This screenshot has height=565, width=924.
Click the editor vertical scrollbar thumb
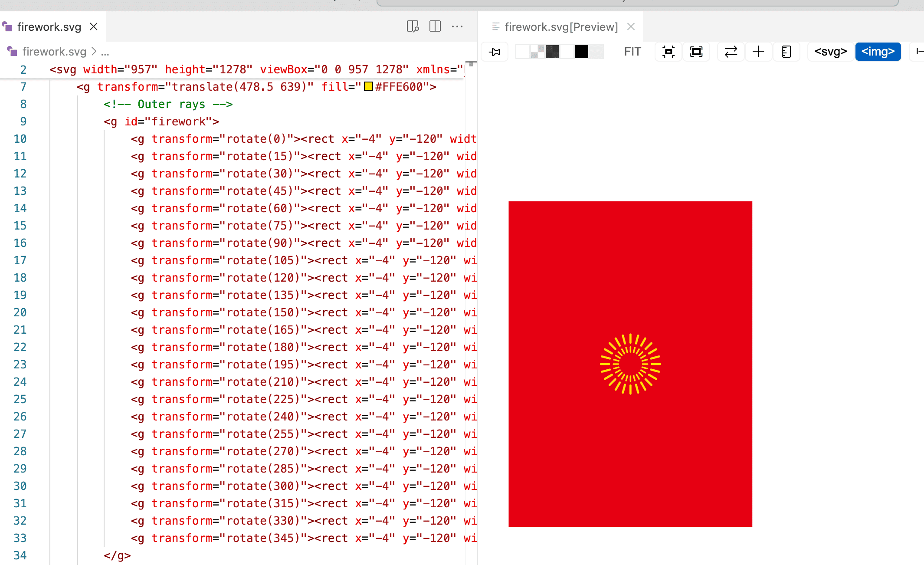(x=471, y=64)
